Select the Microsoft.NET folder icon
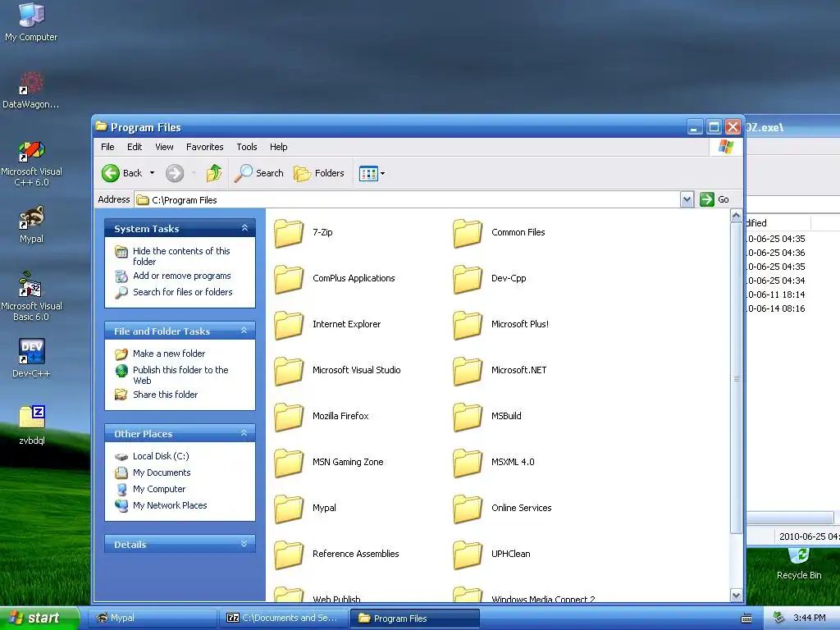840x630 pixels. 468,371
